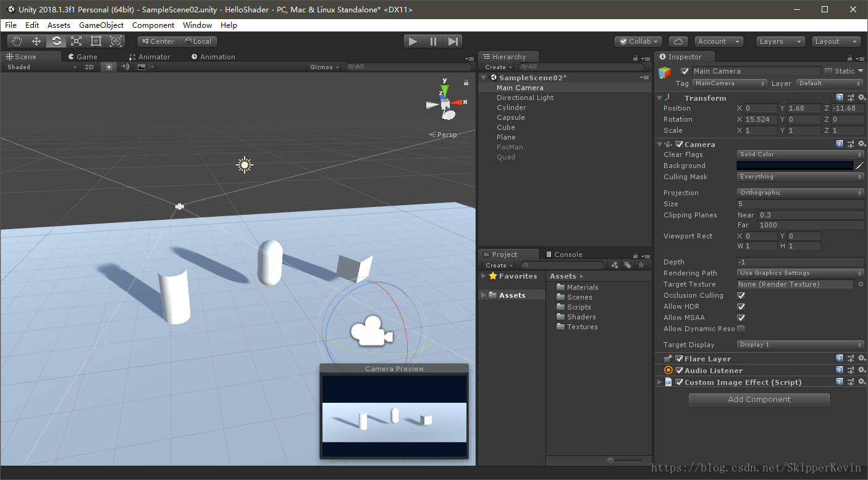Toggle the Static checkbox
The image size is (868, 480).
coord(829,71)
